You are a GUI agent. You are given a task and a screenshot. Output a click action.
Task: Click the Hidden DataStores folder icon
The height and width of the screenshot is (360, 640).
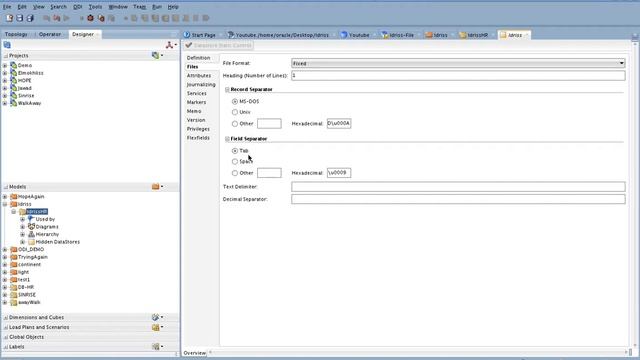click(31, 242)
